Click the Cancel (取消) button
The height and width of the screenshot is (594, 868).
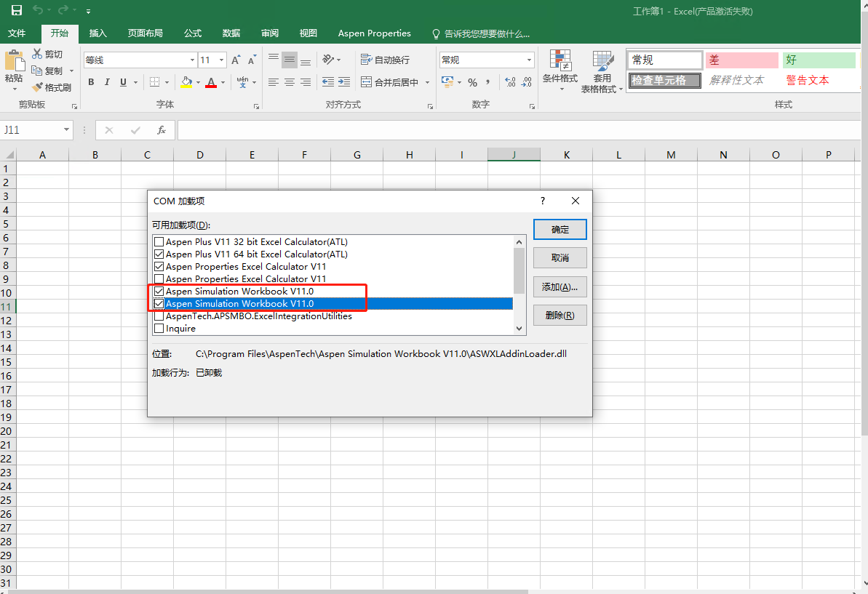click(560, 257)
